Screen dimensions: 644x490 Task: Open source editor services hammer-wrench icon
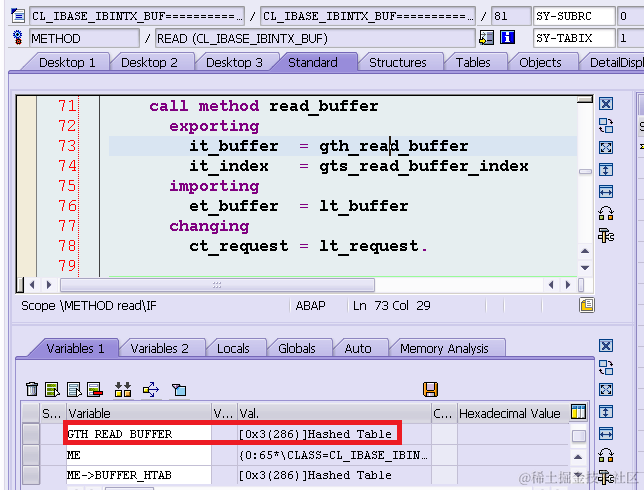click(606, 236)
